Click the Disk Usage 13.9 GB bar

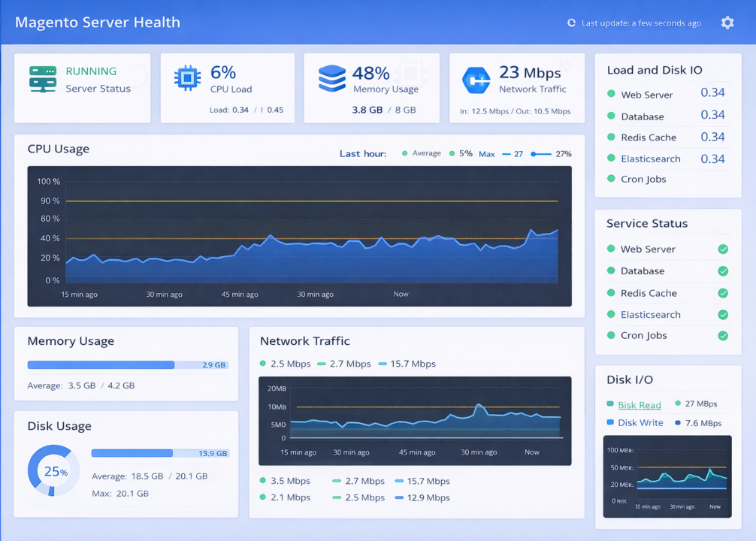click(x=159, y=453)
